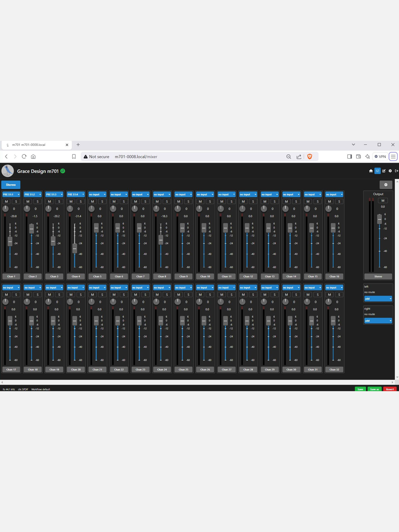Viewport: 399px width, 532px height.
Task: Mute Chan 24 with its M button
Action: [x=157, y=295]
